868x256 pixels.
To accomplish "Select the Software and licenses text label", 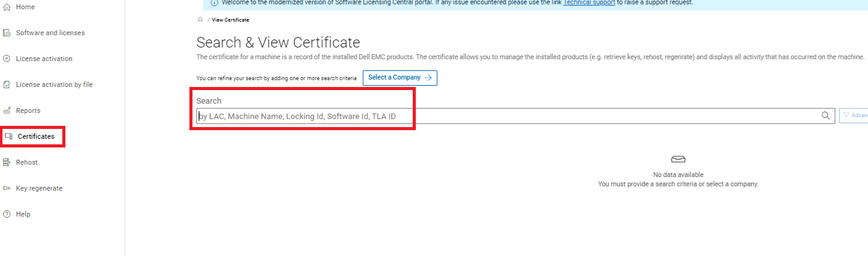I will 50,33.
